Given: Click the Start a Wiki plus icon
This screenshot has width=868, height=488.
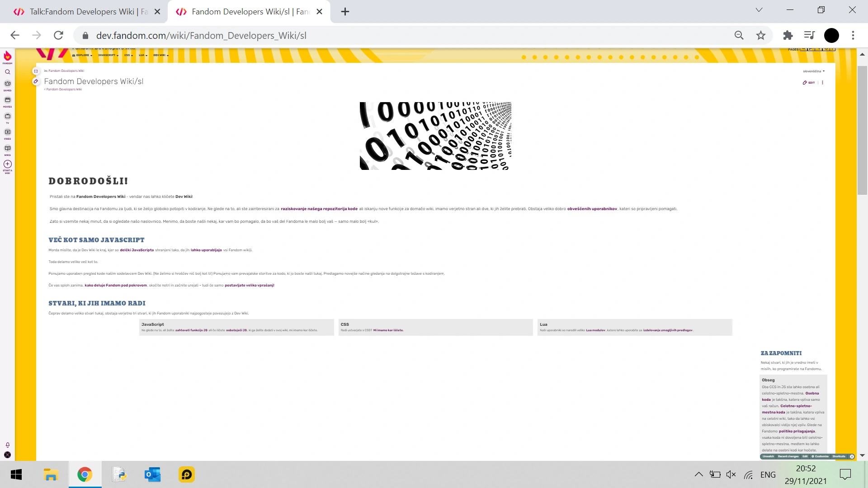Looking at the screenshot, I should (7, 164).
